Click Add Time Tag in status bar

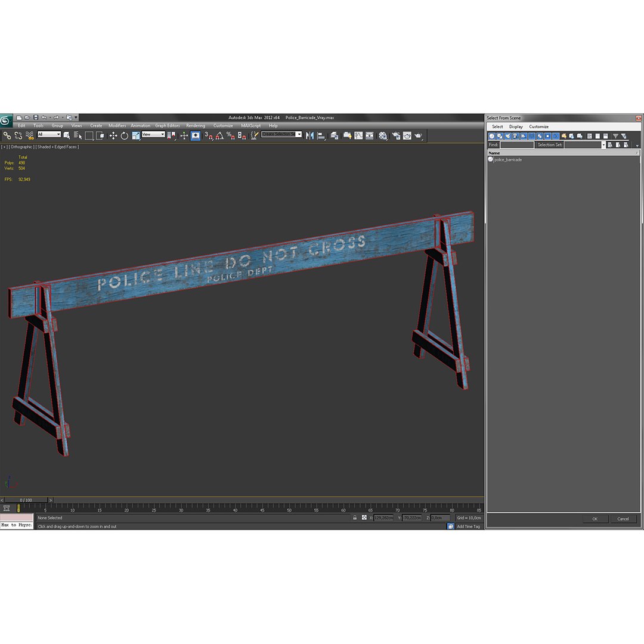tap(468, 526)
